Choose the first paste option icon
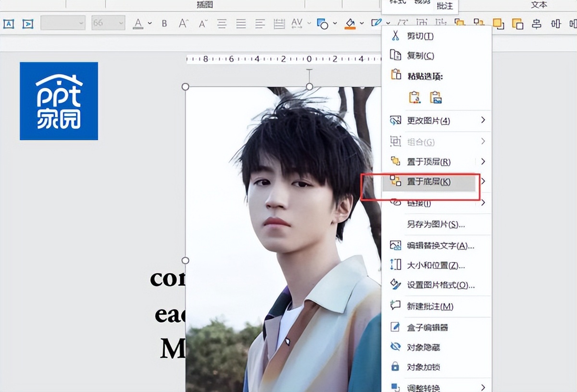Viewport: 577px width, 392px height. (414, 98)
